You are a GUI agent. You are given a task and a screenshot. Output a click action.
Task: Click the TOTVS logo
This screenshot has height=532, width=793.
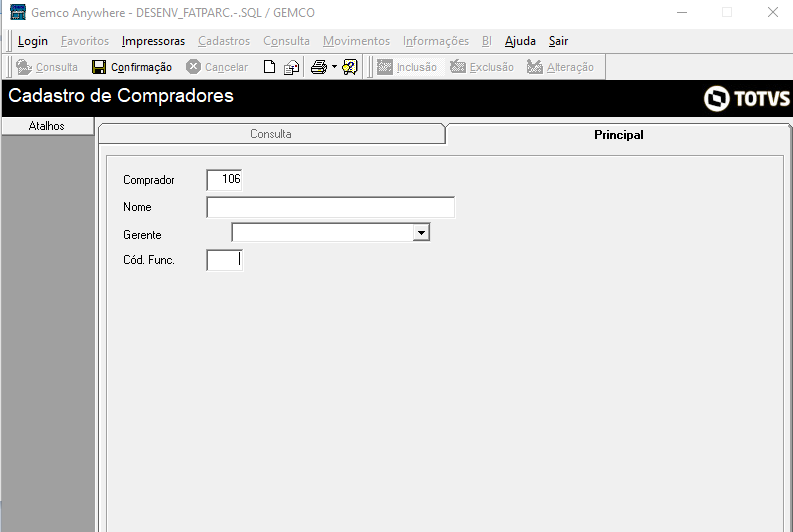(746, 98)
